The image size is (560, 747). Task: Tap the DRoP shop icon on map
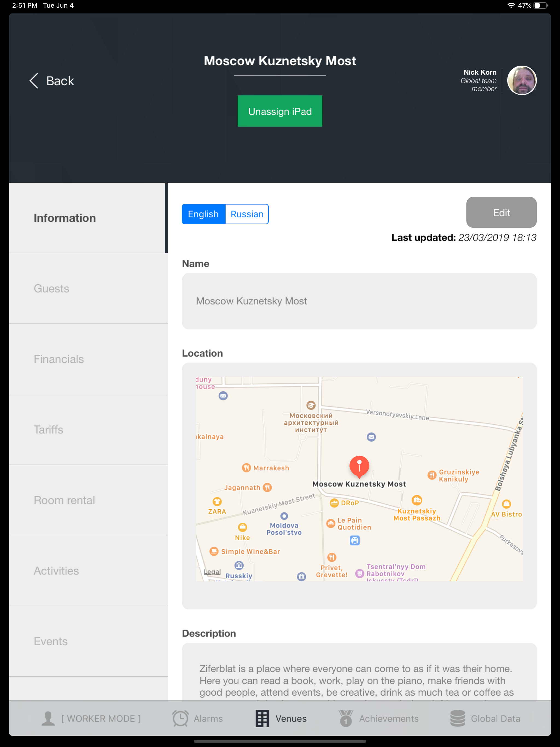point(334,503)
